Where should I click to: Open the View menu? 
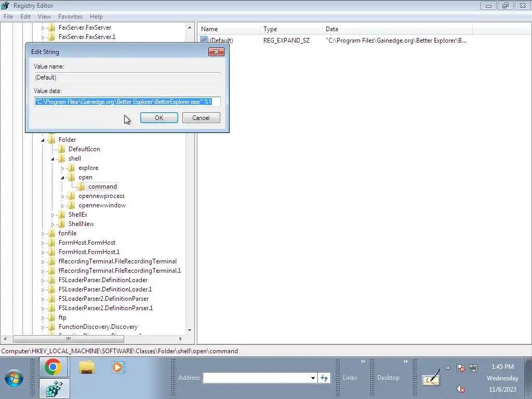[x=44, y=17]
